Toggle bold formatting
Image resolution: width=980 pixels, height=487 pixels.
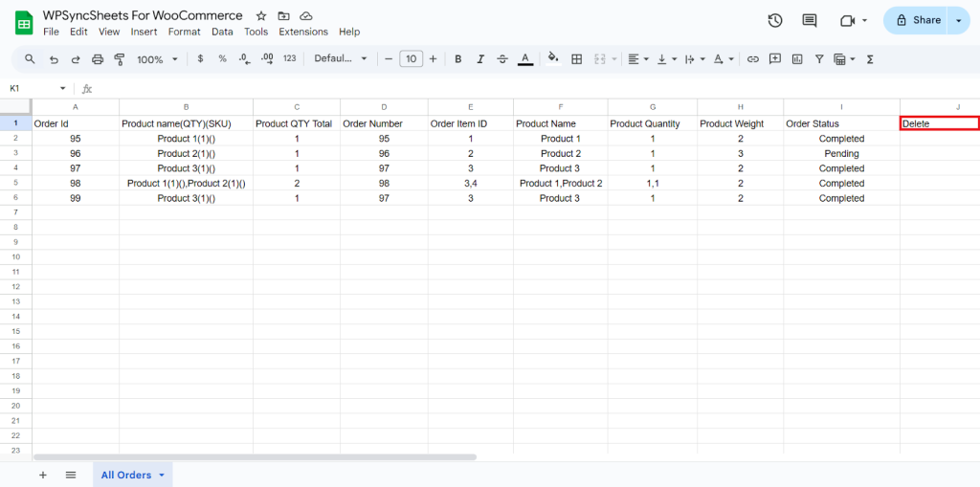pyautogui.click(x=458, y=59)
